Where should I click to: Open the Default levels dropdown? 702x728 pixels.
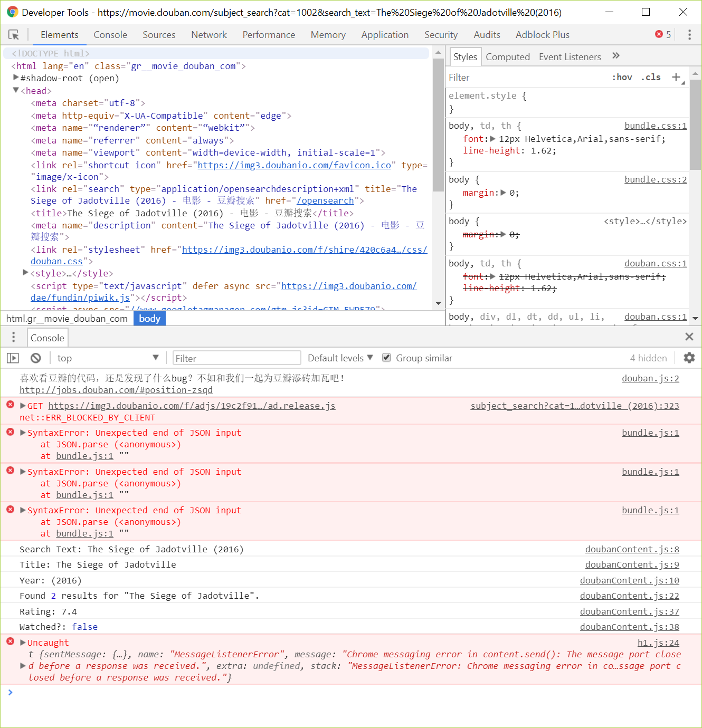click(340, 358)
